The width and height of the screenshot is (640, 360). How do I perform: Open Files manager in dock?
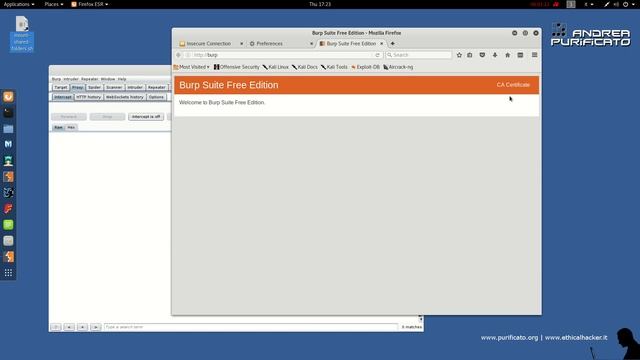point(8,129)
